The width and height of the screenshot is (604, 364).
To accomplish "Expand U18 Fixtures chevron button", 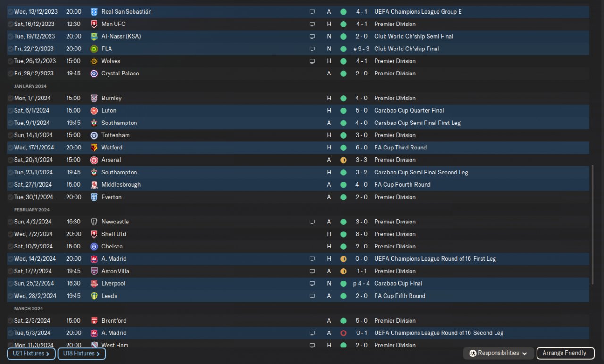I will [x=82, y=354].
